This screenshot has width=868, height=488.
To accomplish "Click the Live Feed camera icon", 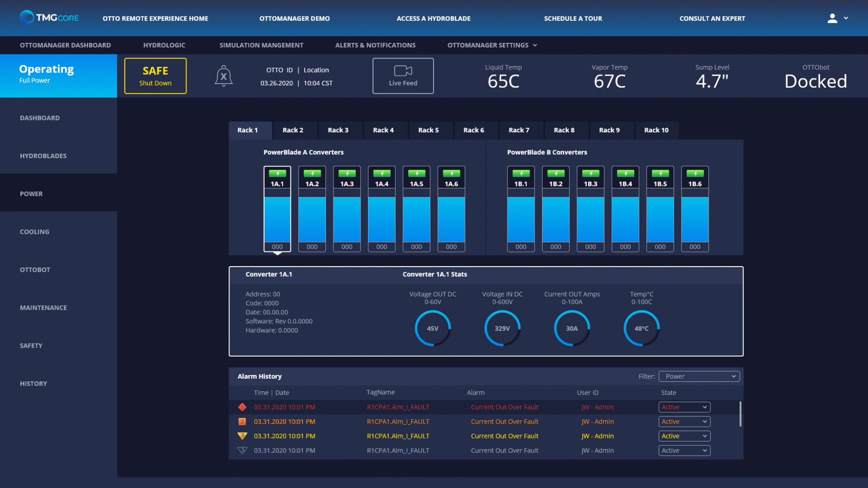I will click(403, 71).
